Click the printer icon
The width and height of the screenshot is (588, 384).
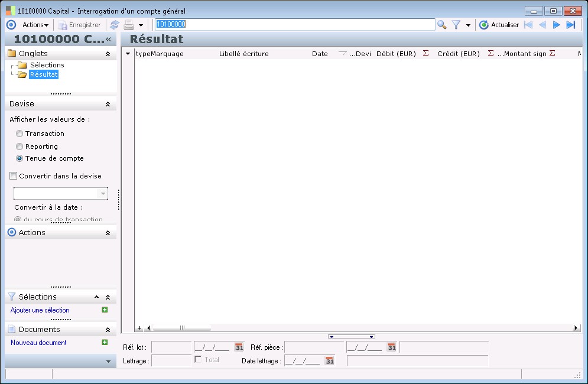pyautogui.click(x=129, y=25)
